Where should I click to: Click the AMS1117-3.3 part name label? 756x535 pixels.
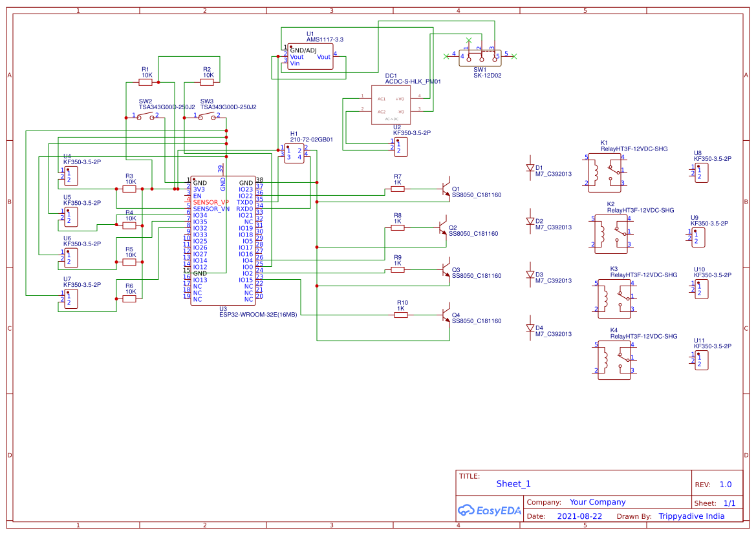pos(325,39)
